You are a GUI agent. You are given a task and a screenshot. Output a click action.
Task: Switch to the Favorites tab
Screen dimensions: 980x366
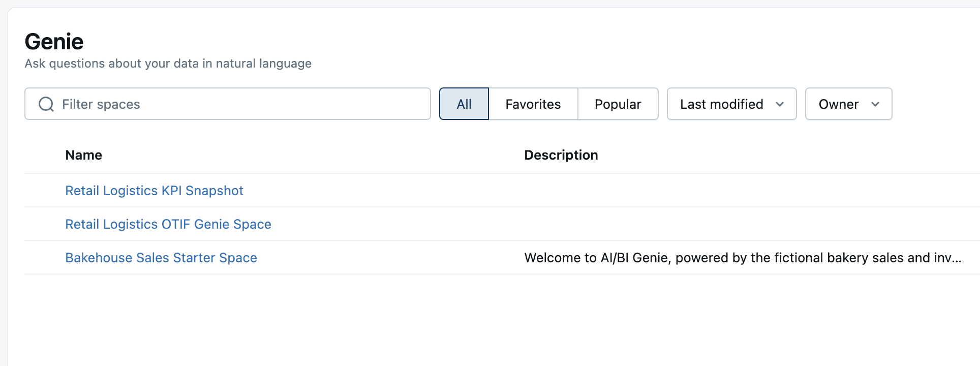pos(533,104)
